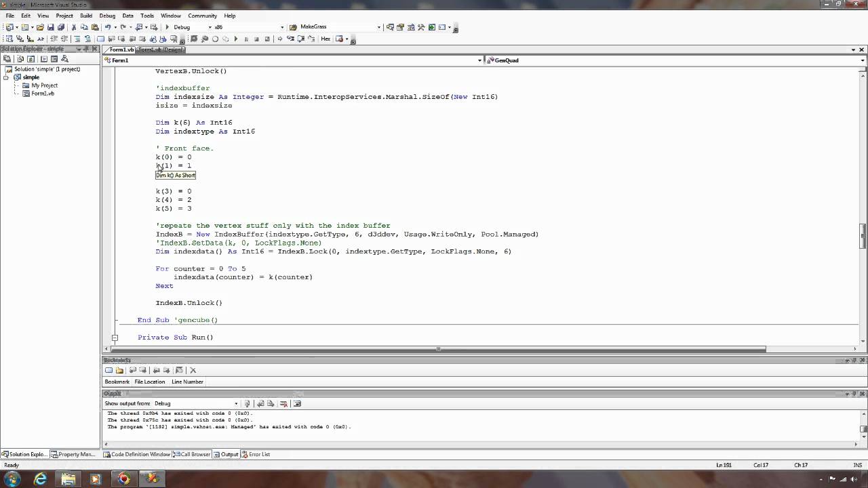This screenshot has width=868, height=488.
Task: Open File toolbar icon
Action: point(40,27)
